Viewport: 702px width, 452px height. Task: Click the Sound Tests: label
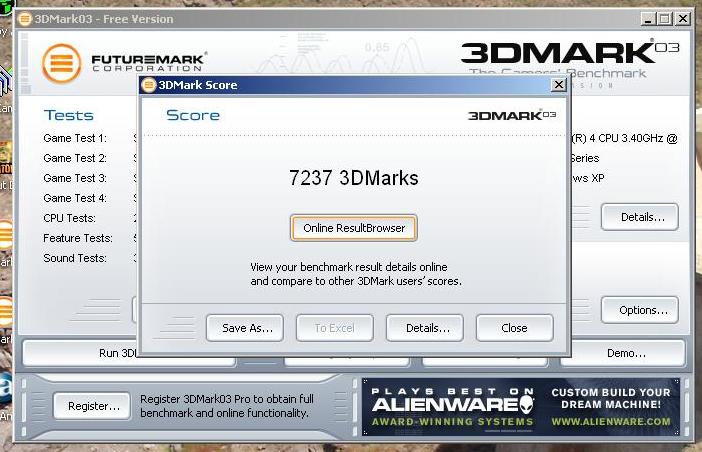click(x=75, y=258)
